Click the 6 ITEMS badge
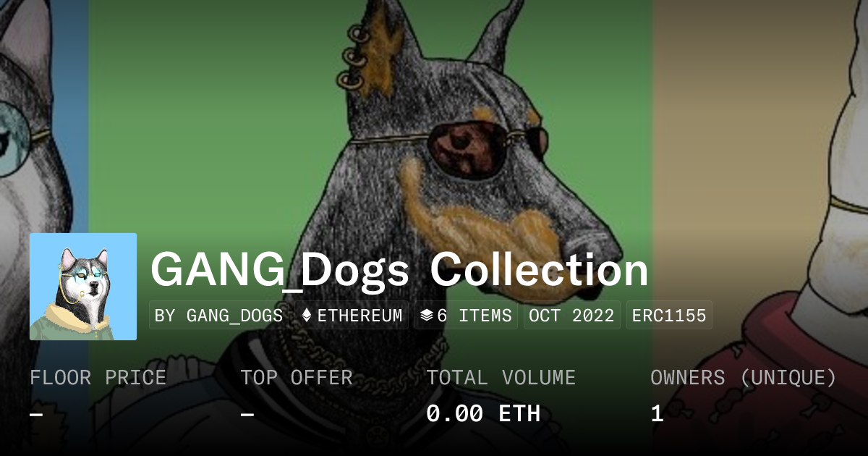The height and width of the screenshot is (456, 868). (466, 316)
